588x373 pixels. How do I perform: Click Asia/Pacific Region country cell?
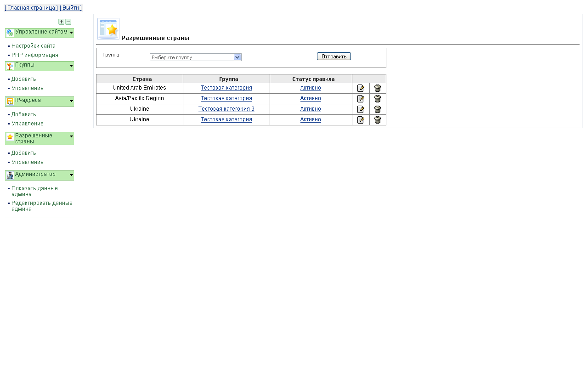pos(139,98)
